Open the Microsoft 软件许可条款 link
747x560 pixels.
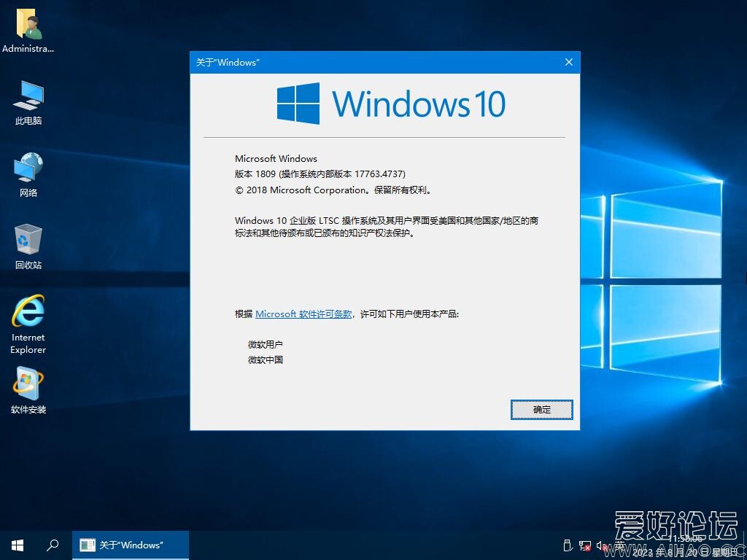(x=303, y=314)
